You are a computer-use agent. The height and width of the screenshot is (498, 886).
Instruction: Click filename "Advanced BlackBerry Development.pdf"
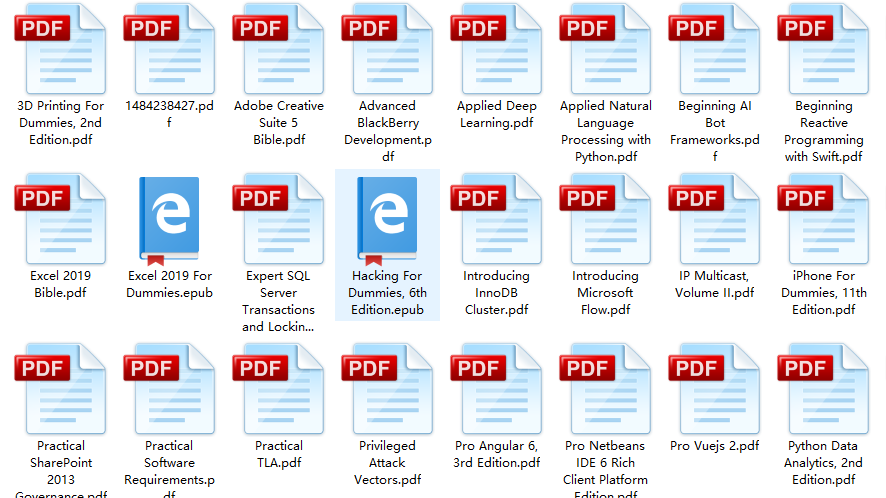click(x=388, y=131)
